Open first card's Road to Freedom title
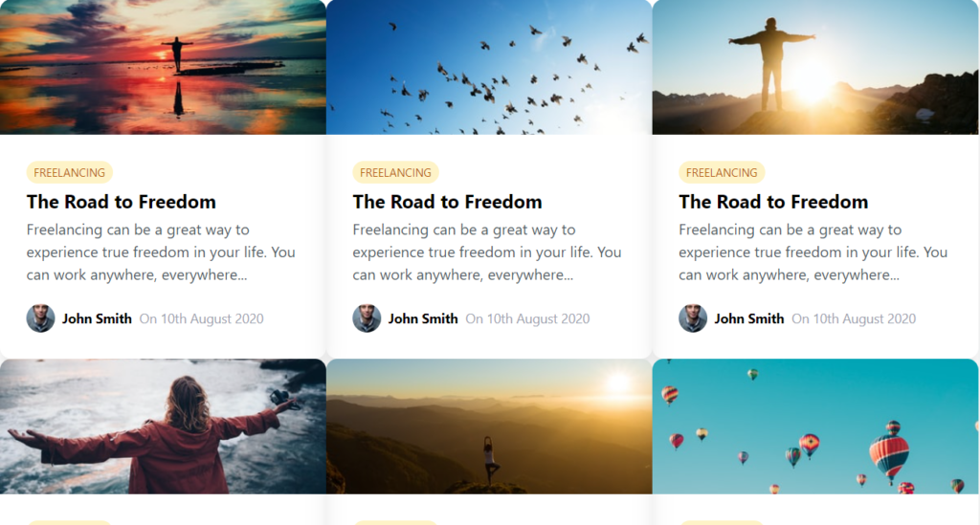 (x=122, y=202)
